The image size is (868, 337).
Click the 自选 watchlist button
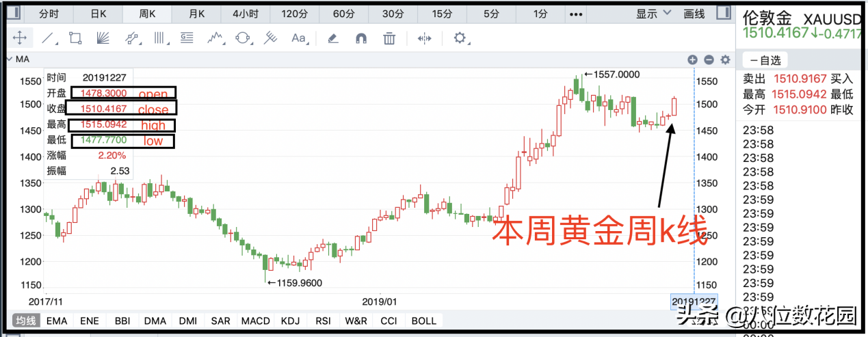[766, 60]
